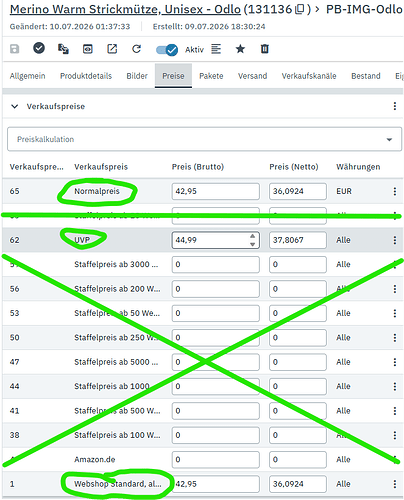The height and width of the screenshot is (500, 404).
Task: Click the preview eye window icon
Action: (x=88, y=49)
